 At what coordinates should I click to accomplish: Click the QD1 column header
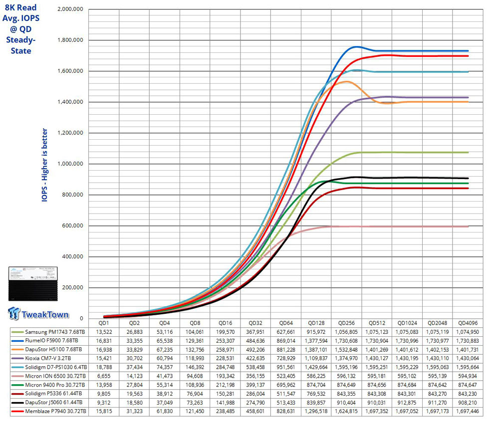pyautogui.click(x=104, y=323)
